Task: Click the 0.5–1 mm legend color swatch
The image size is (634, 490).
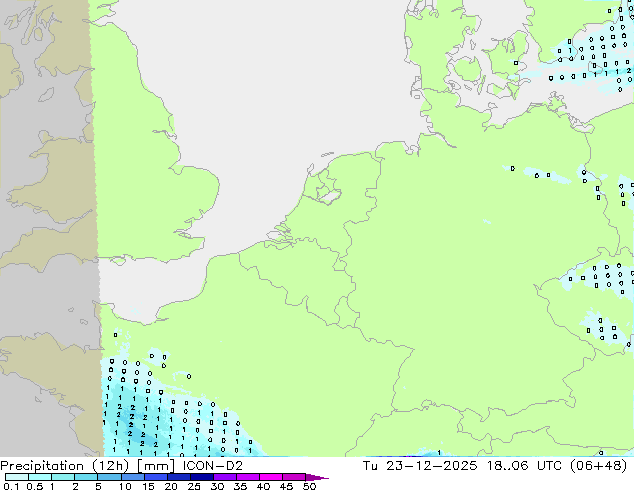Action: pos(40,477)
